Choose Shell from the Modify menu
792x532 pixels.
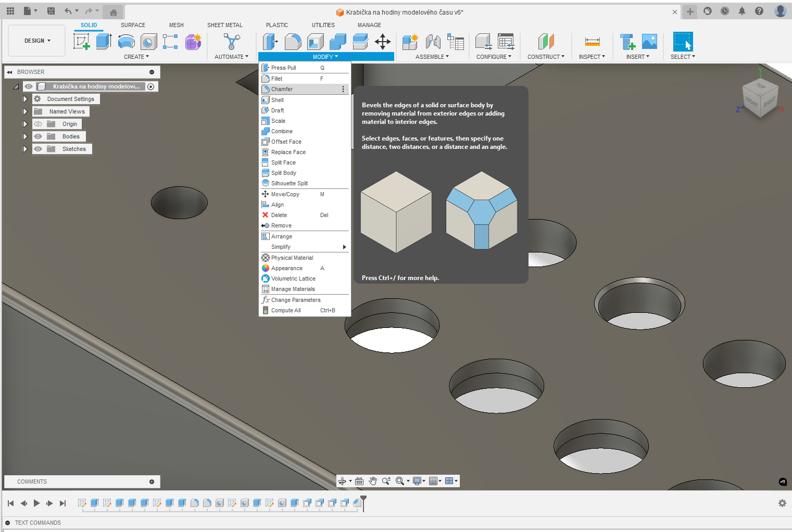(278, 100)
